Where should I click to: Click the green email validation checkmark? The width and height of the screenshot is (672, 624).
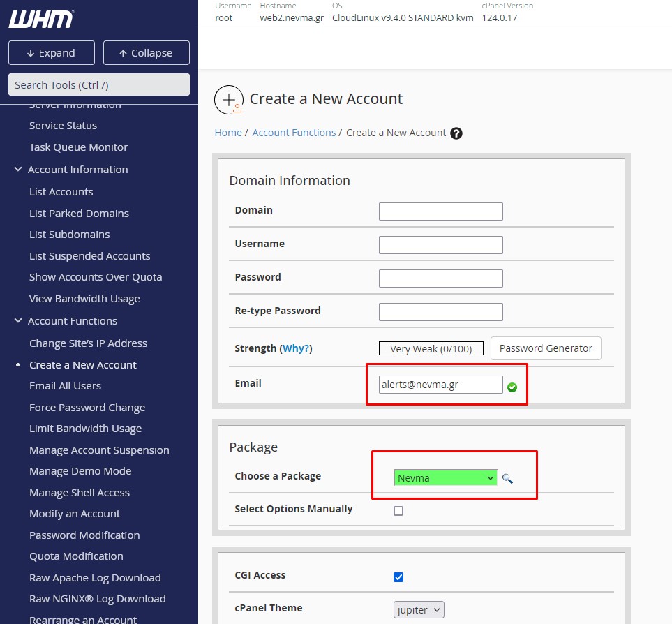point(512,387)
